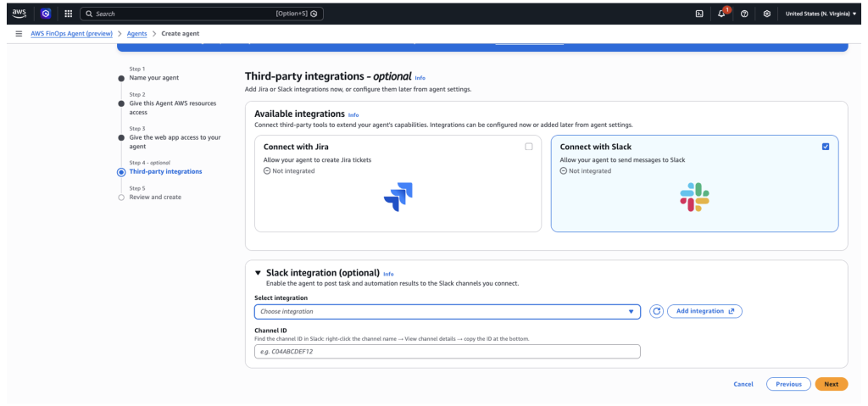
Task: Open the services grid menu icon
Action: click(68, 14)
